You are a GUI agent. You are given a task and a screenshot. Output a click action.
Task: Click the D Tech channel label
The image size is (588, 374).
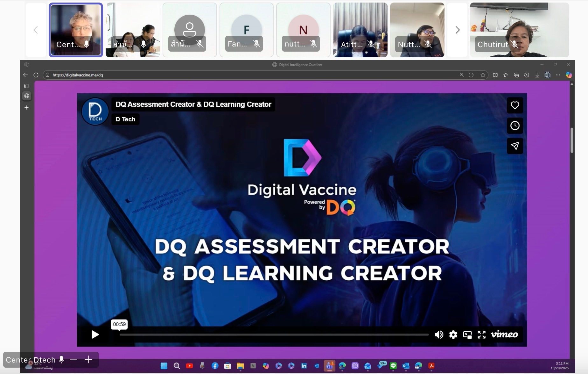[x=125, y=119]
